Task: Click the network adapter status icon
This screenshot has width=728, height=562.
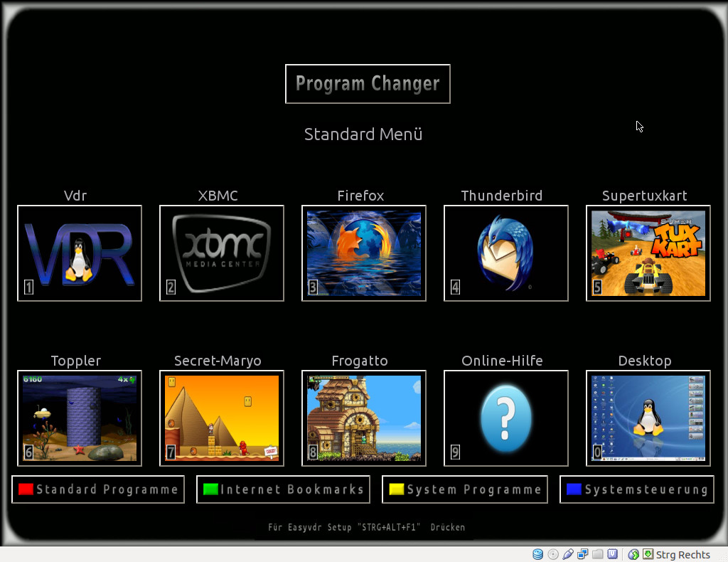Action: pyautogui.click(x=582, y=554)
